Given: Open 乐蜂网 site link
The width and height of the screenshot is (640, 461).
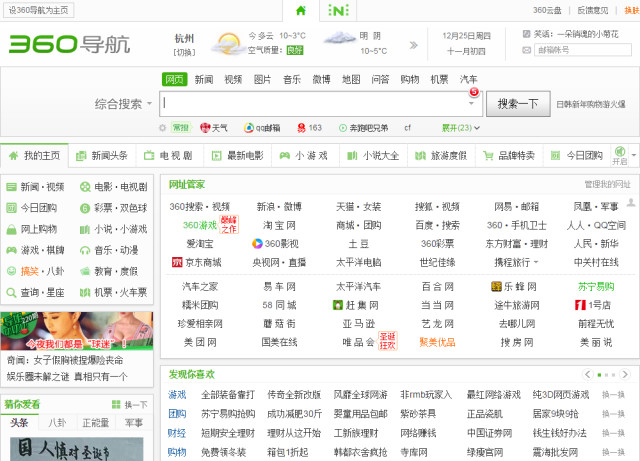Looking at the screenshot, I should 513,287.
